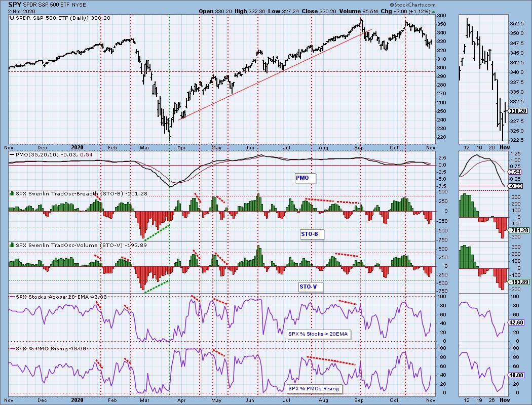This screenshot has width=532, height=405.
Task: Click the -193.89 STO-V value tag
Action: (519, 282)
